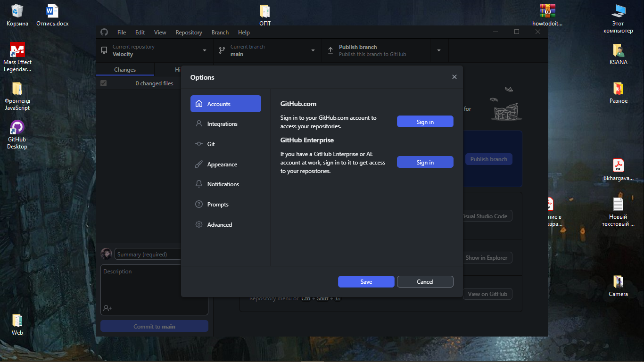Open the Accounts section in Options
The image size is (644, 362).
(x=225, y=104)
